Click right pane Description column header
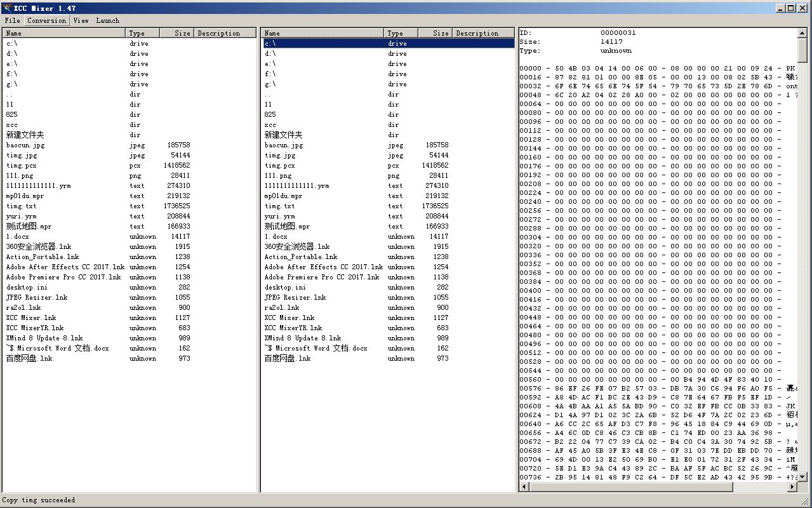The height and width of the screenshot is (508, 812). pyautogui.click(x=483, y=33)
